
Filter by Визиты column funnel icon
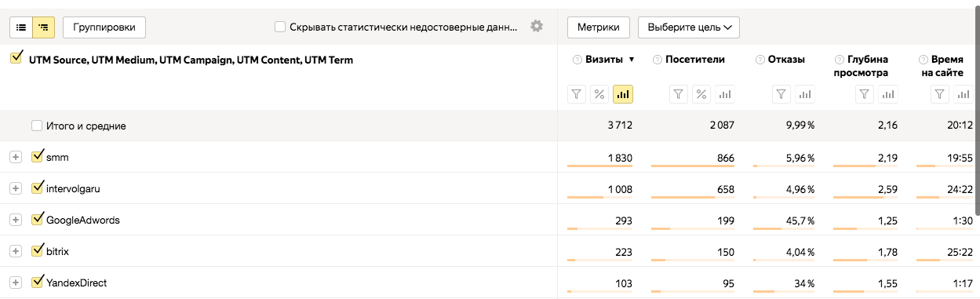(x=577, y=94)
